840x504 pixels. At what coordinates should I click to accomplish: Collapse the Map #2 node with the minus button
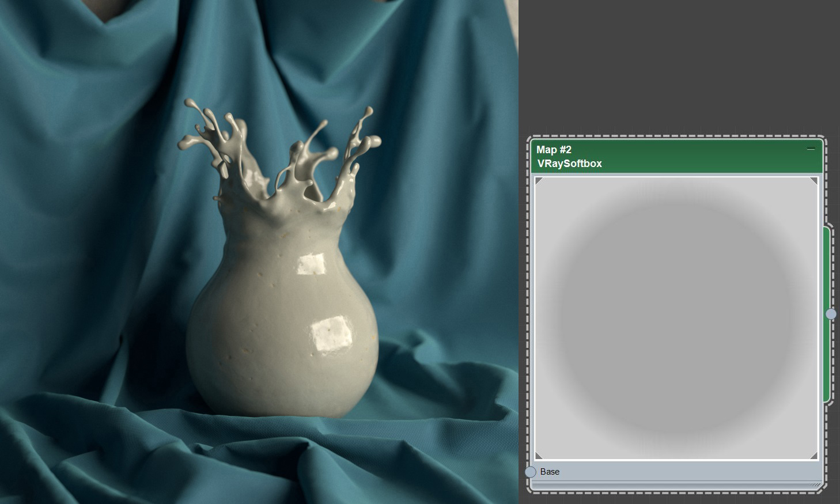tap(811, 149)
